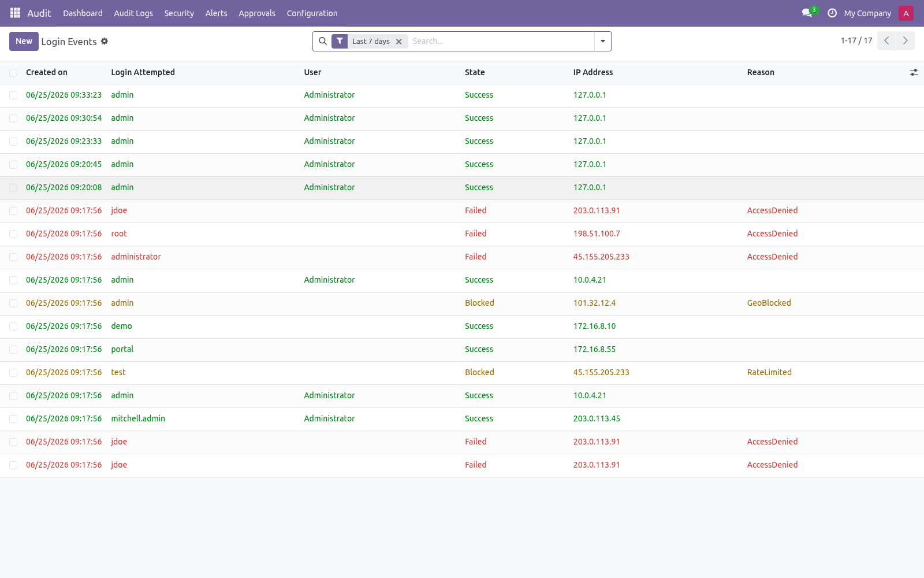The image size is (924, 578).
Task: Click the GeoBlocked reason cell
Action: [769, 303]
